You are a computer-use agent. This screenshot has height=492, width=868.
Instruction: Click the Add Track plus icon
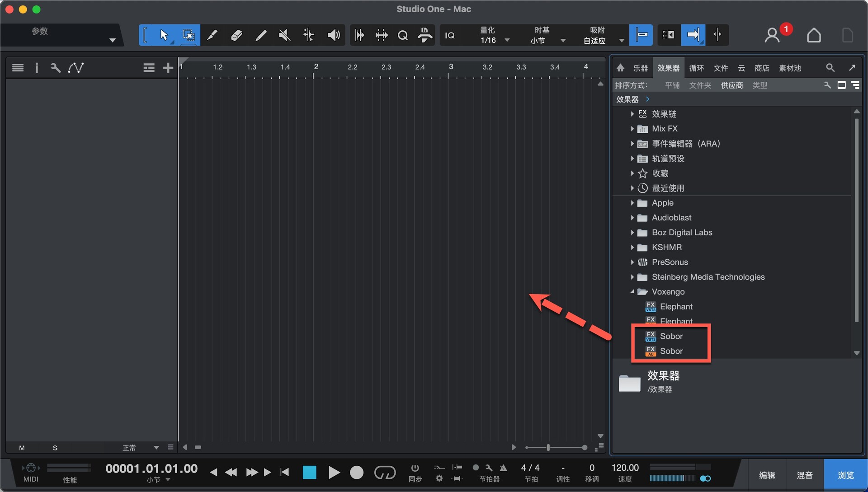[x=168, y=68]
